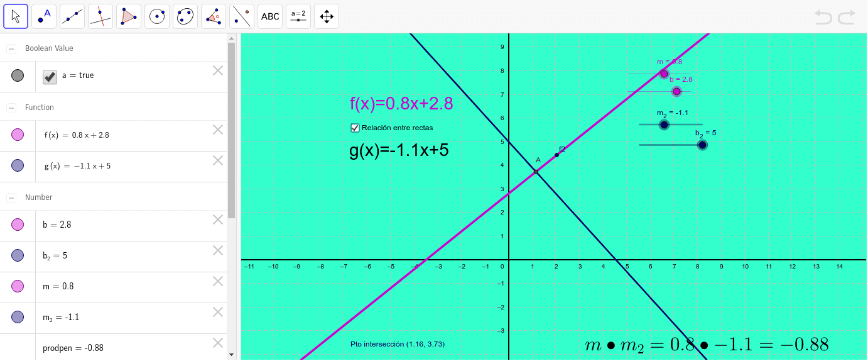
Task: Delete the a = true entry
Action: click(218, 70)
